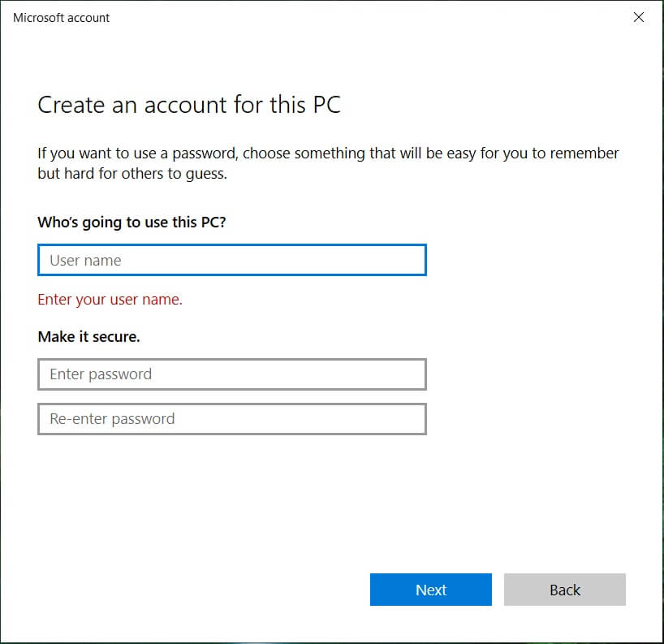Click the 'Microsoft account' window title
This screenshot has height=644, width=664.
click(62, 17)
